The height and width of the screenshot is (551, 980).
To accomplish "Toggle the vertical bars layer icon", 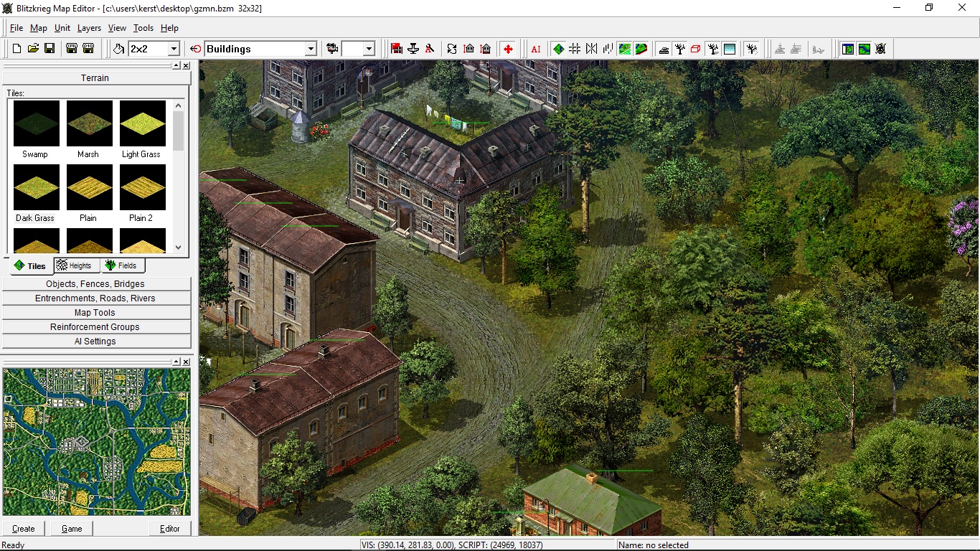I will click(x=608, y=49).
